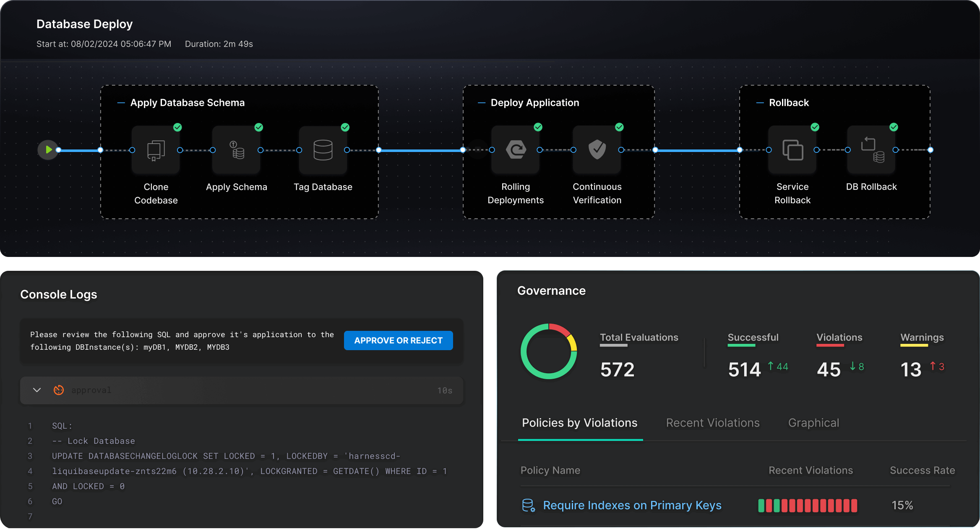
Task: Switch to the Recent Violations tab
Action: 713,423
